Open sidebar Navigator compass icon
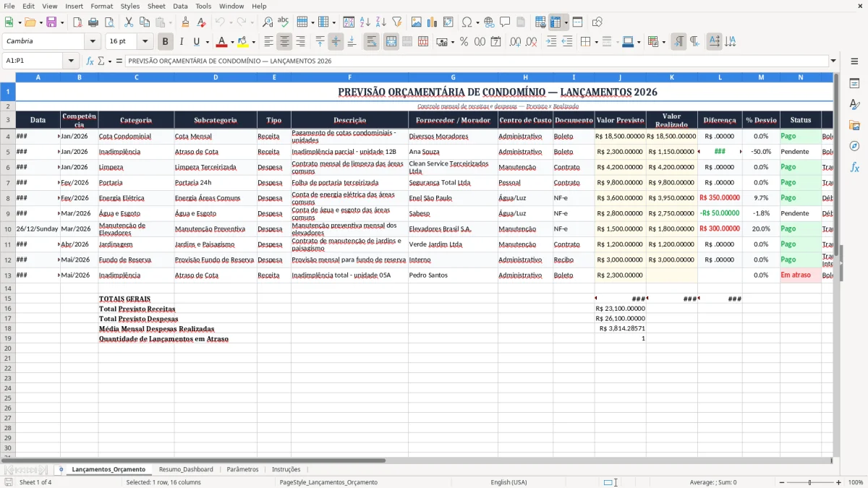The width and height of the screenshot is (868, 488). [854, 146]
